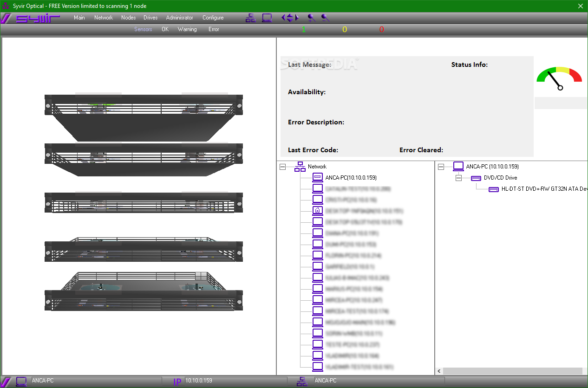This screenshot has height=388, width=588.
Task: Collapse the Network tree node
Action: (283, 167)
